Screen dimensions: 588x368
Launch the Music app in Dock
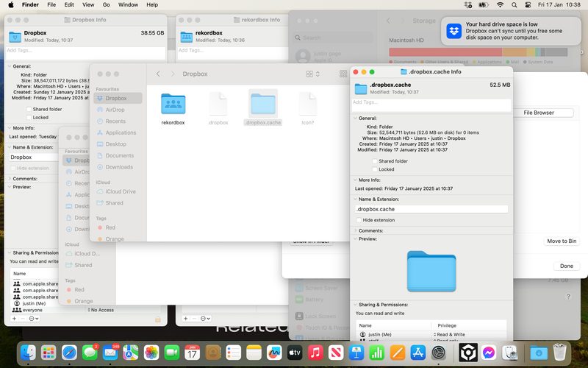coord(315,353)
